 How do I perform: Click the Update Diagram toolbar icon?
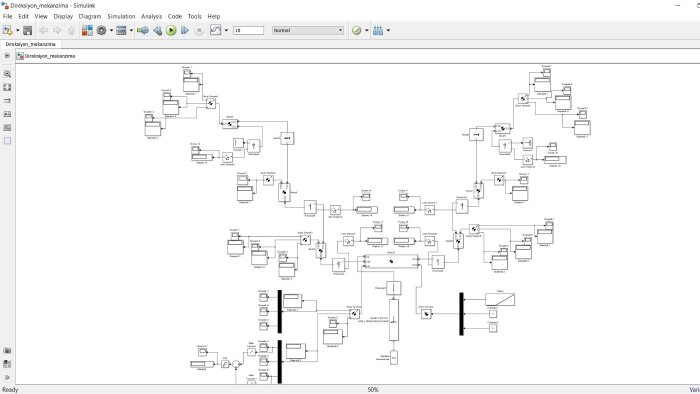click(143, 30)
